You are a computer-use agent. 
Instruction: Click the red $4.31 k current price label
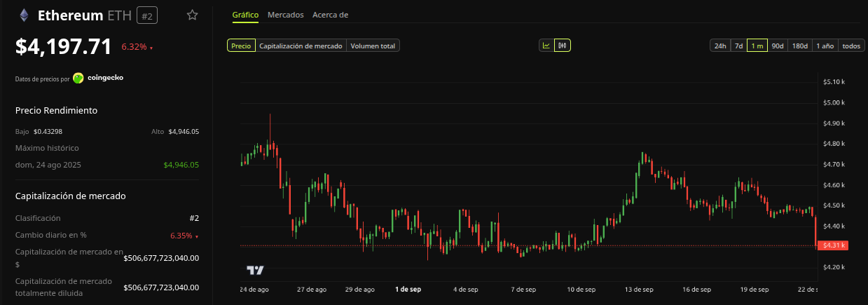(x=833, y=245)
